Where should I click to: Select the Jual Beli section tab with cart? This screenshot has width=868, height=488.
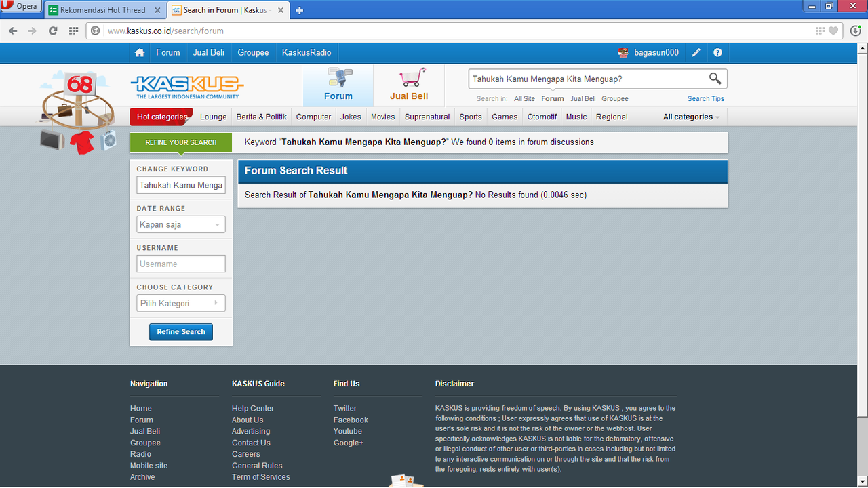click(x=409, y=85)
